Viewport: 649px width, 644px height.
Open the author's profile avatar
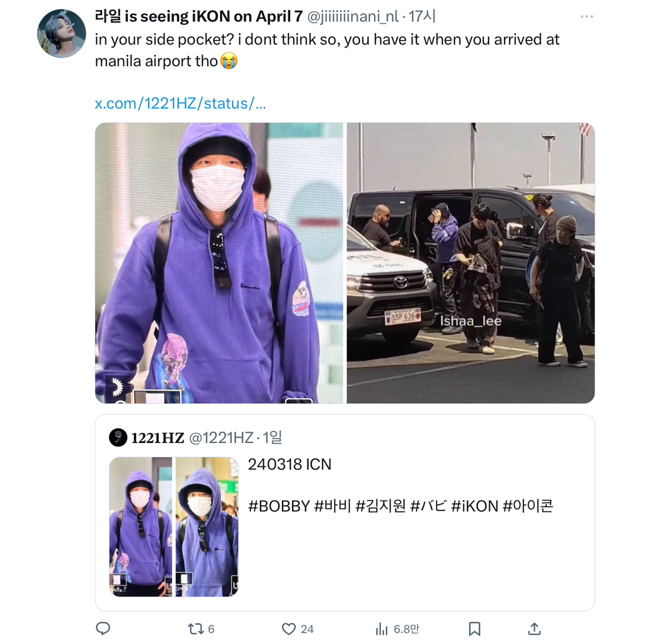[61, 34]
